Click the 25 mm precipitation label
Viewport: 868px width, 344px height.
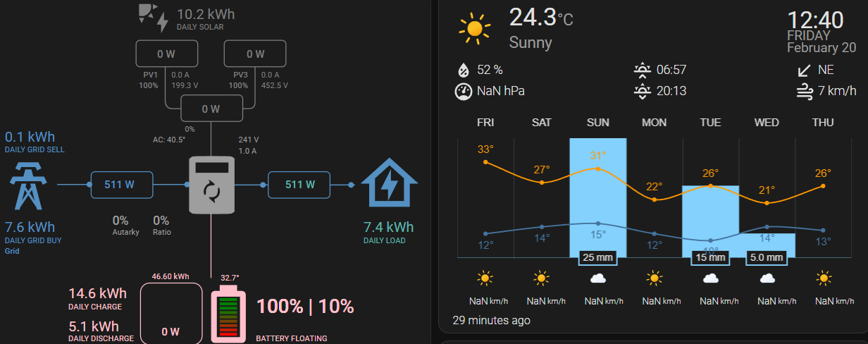point(598,257)
